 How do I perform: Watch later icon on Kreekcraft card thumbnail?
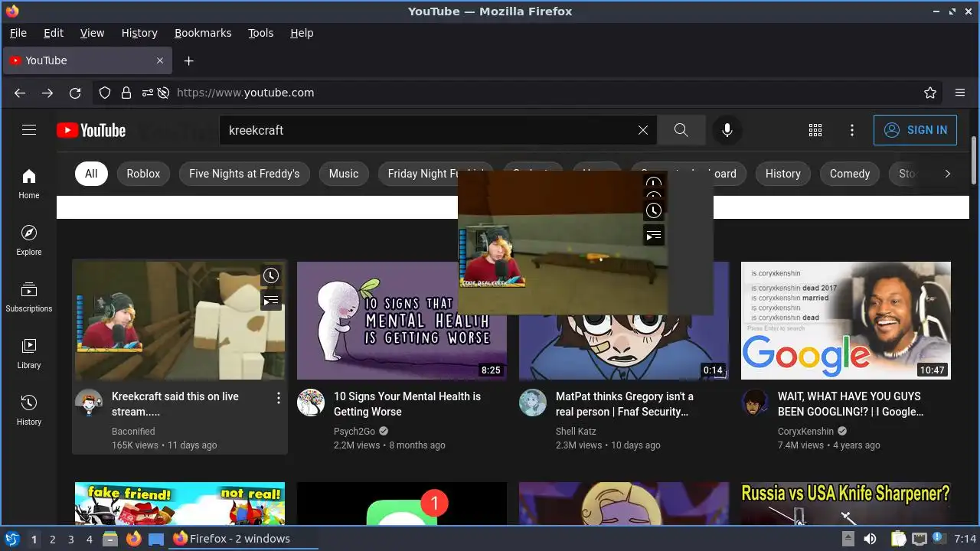(271, 275)
